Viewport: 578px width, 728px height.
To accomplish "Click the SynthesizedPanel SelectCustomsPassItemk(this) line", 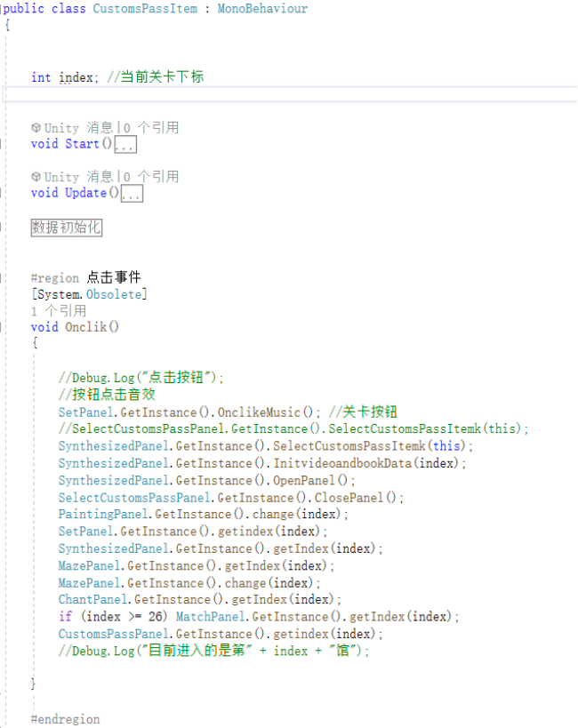I will 266,446.
